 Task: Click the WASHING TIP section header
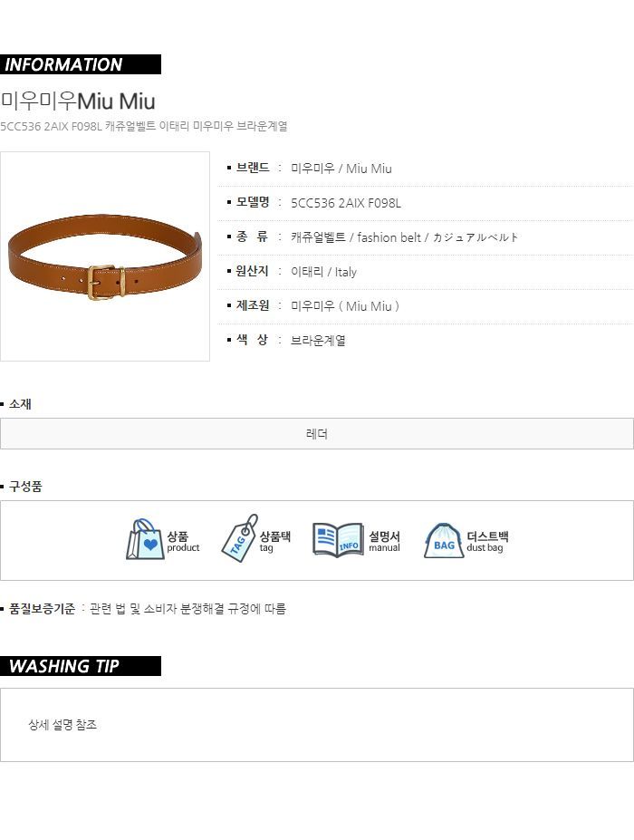[x=81, y=666]
